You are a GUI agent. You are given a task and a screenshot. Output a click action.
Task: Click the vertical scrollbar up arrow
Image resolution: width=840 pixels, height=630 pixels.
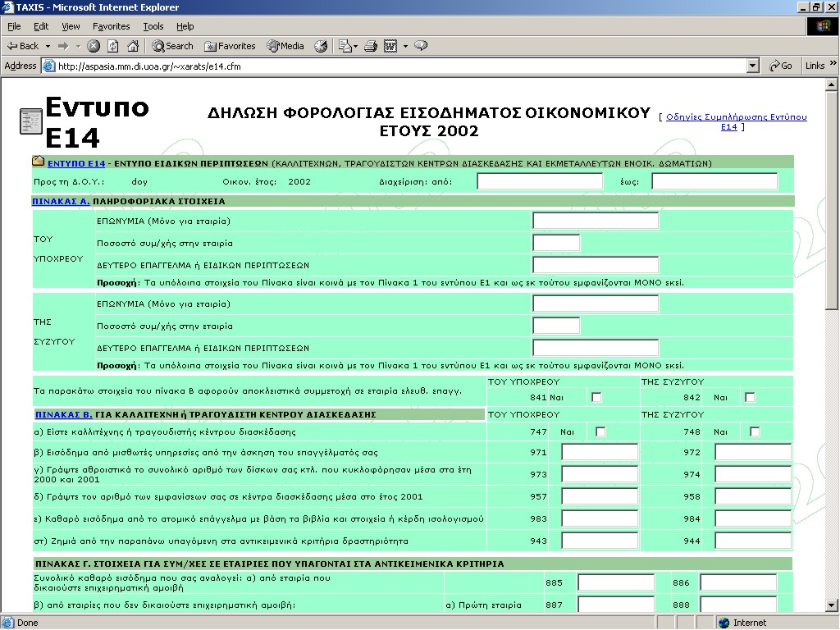point(832,84)
